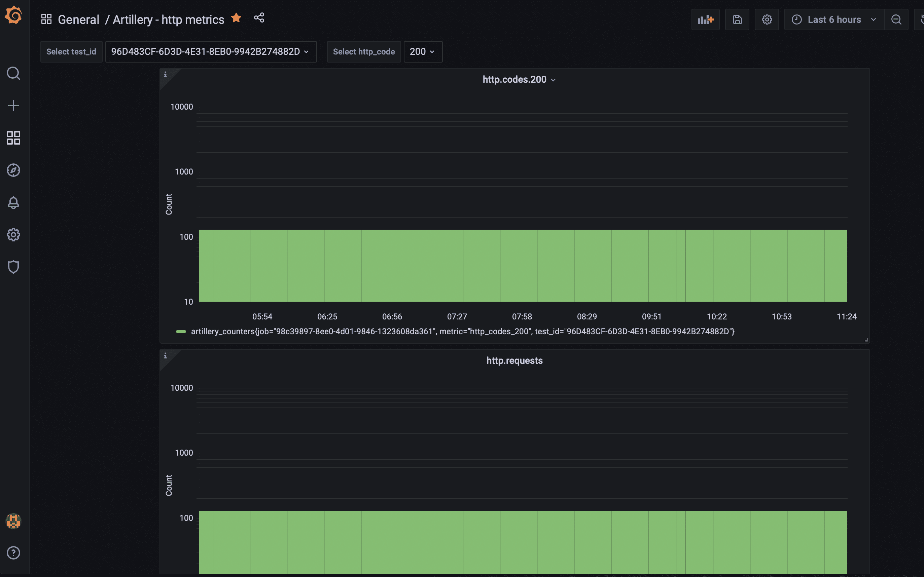Open Server Admin shield icon
Image resolution: width=924 pixels, height=577 pixels.
(x=13, y=267)
